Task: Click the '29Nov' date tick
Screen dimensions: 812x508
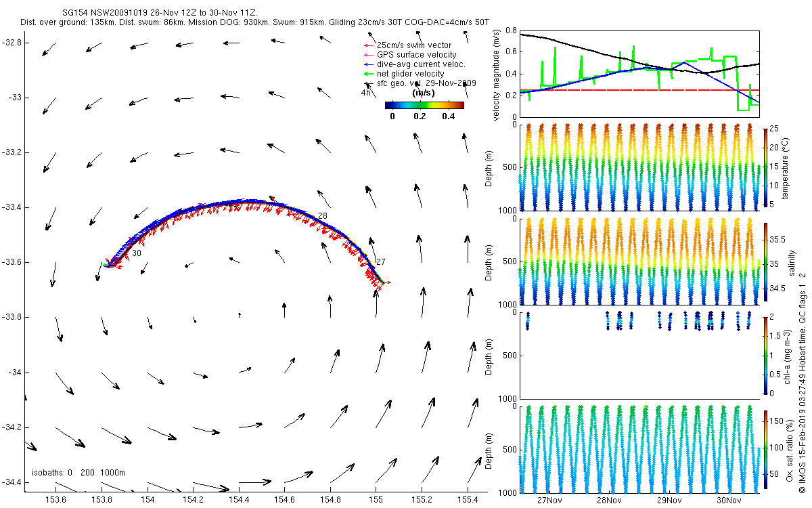Action: point(669,501)
